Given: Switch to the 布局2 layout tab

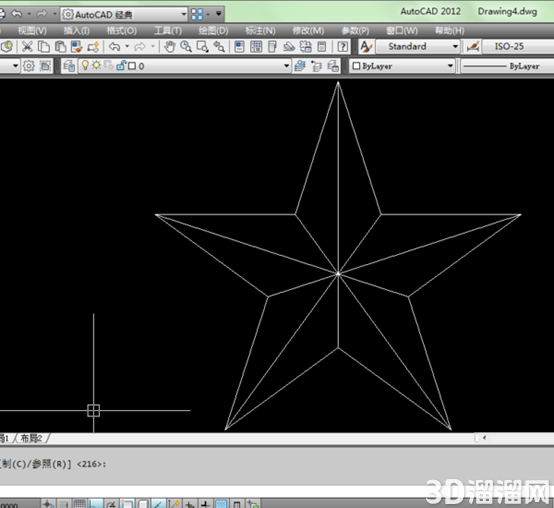Looking at the screenshot, I should pyautogui.click(x=31, y=438).
